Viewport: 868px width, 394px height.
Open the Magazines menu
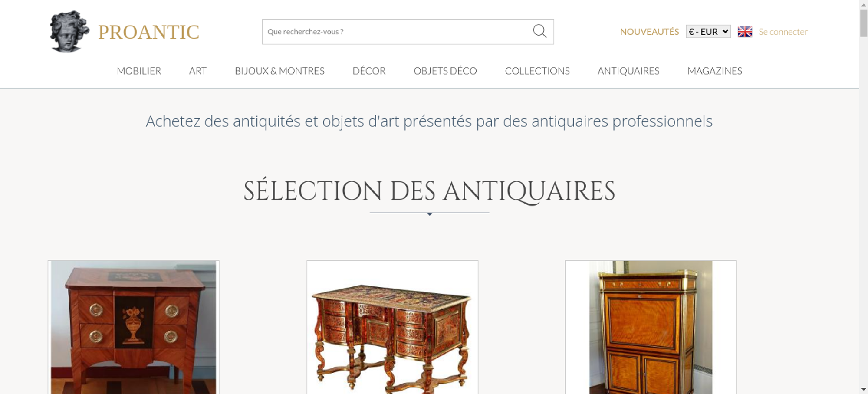coord(715,71)
